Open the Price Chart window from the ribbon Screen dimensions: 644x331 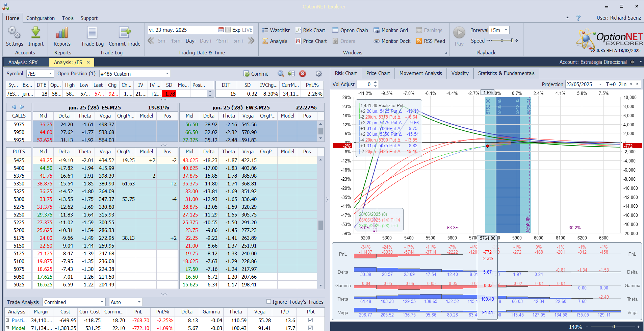pyautogui.click(x=311, y=41)
